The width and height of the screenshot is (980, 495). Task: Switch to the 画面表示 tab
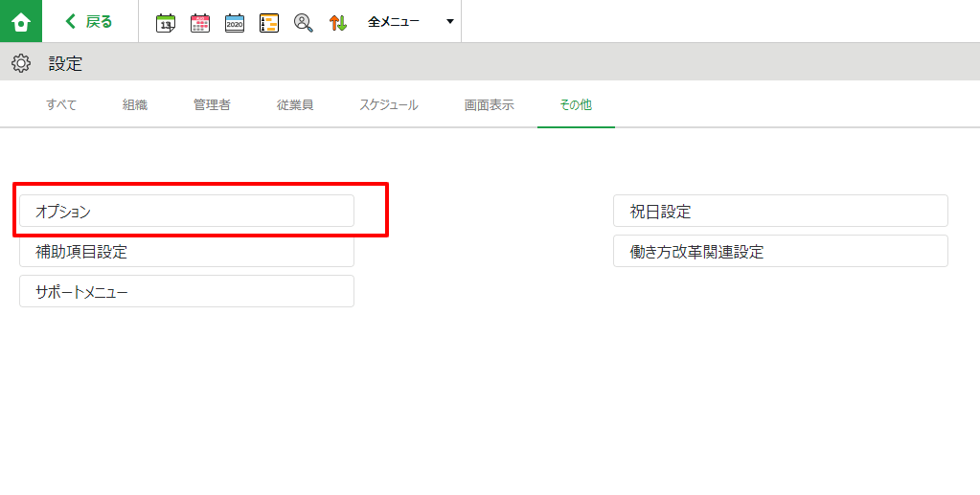click(490, 105)
